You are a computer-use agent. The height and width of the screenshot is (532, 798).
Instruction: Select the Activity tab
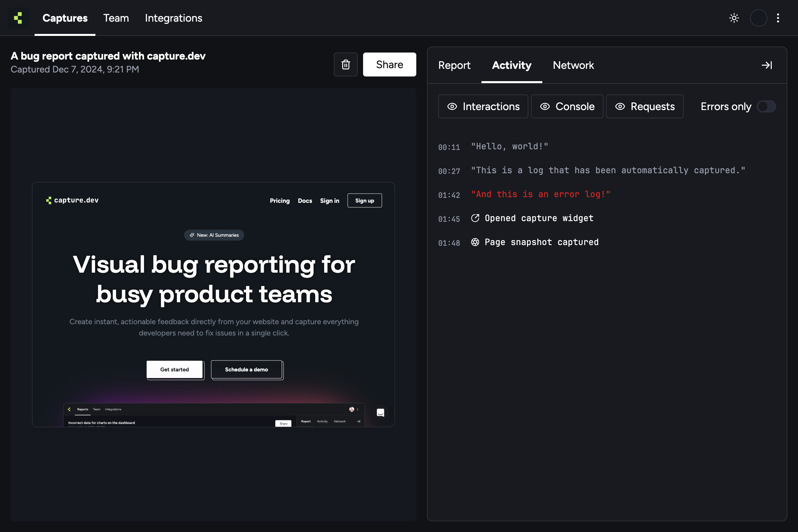[x=512, y=65]
